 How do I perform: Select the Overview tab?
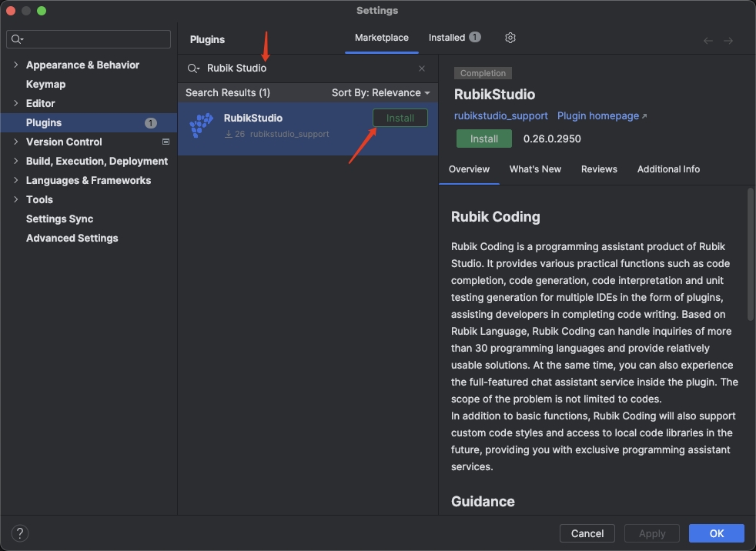coord(469,169)
